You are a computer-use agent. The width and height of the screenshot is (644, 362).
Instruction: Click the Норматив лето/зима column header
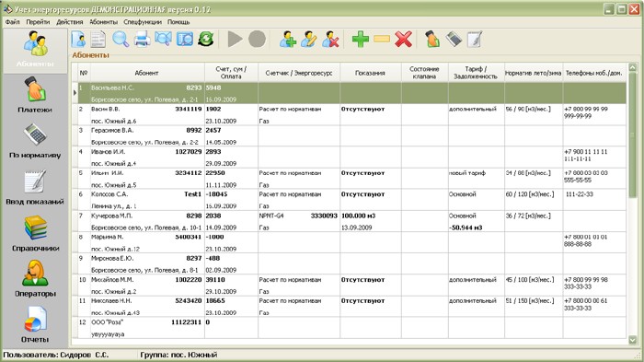[533, 73]
